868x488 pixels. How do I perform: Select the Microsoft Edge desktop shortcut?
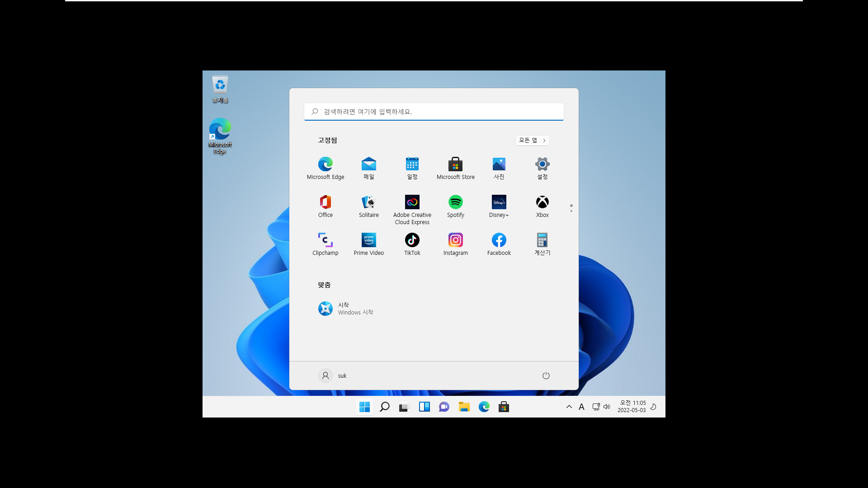pos(220,136)
